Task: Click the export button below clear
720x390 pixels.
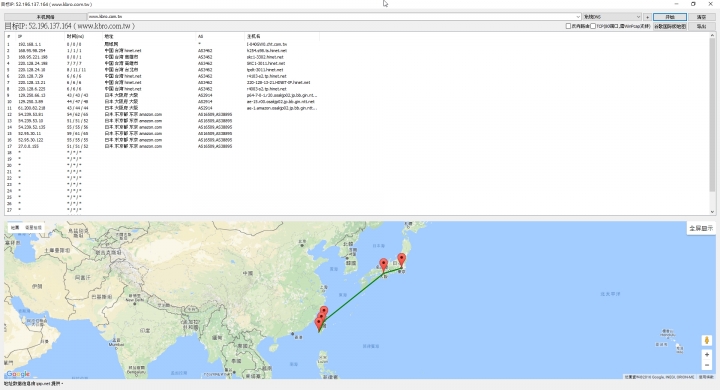Action: pyautogui.click(x=701, y=27)
